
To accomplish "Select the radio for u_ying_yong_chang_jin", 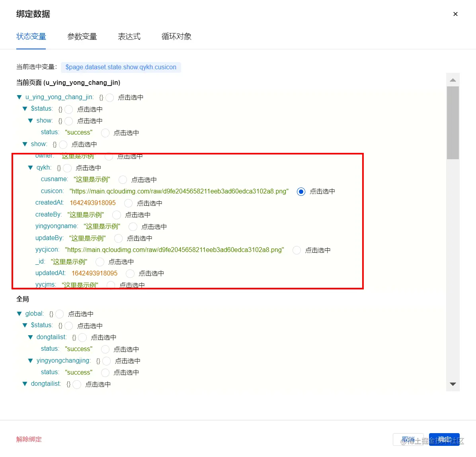I will [x=109, y=98].
